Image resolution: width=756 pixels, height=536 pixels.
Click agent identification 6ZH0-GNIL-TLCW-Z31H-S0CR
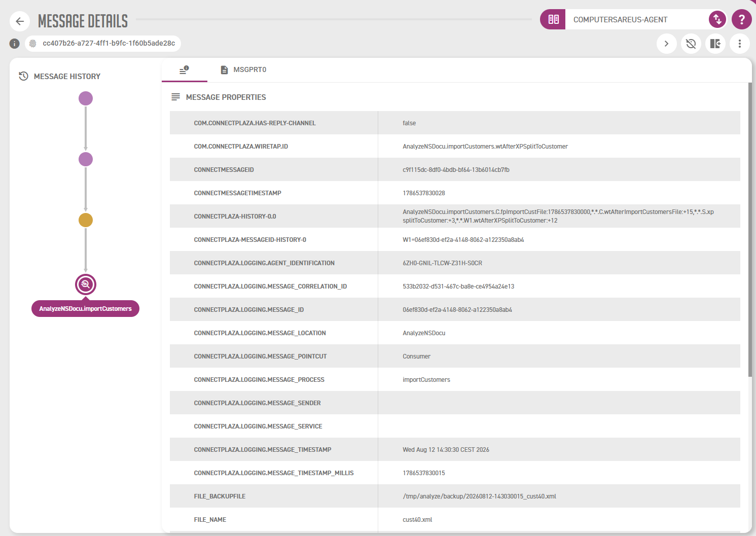pos(442,263)
